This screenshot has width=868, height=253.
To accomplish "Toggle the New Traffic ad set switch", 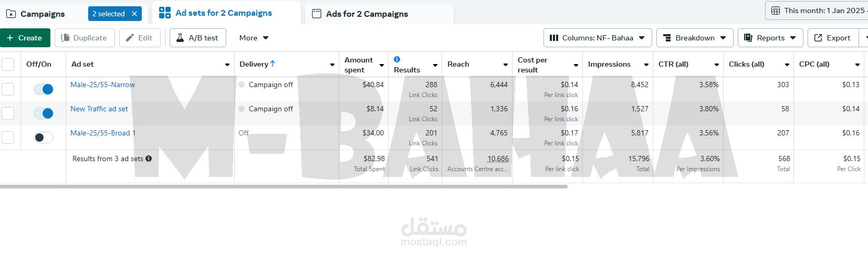I will coord(44,113).
